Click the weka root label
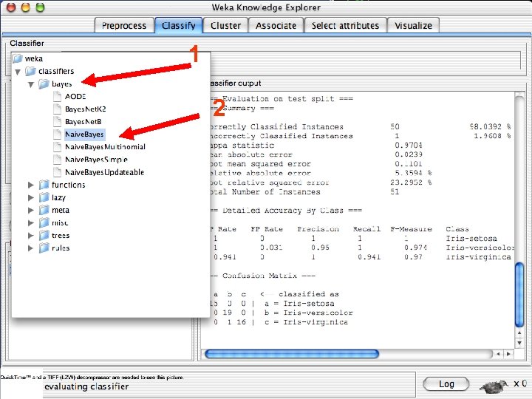This screenshot has width=532, height=399. coord(34,58)
